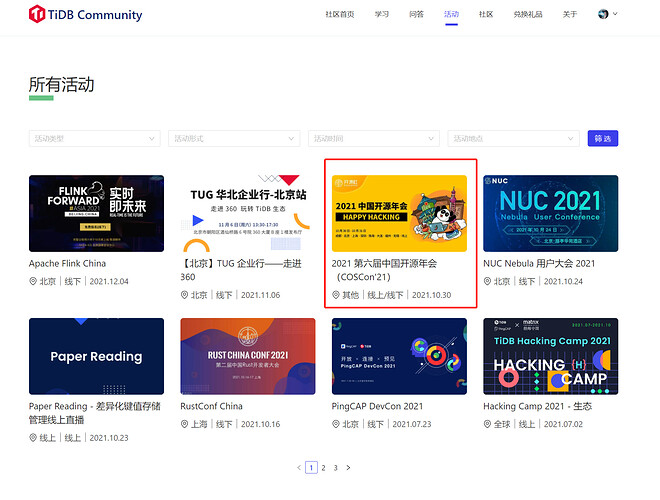
Task: Open the PingCAP DevCon 2021 title link
Action: (377, 406)
